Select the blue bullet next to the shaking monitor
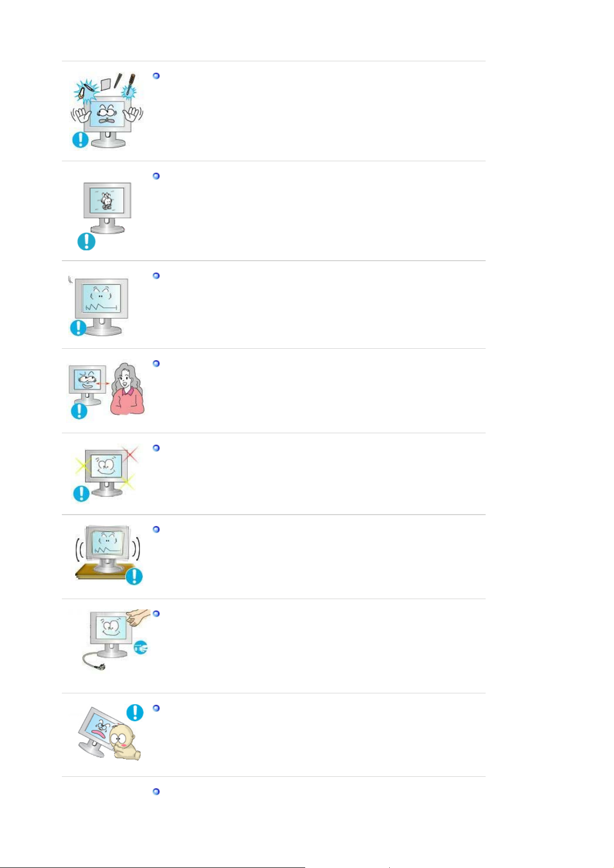 pyautogui.click(x=157, y=530)
